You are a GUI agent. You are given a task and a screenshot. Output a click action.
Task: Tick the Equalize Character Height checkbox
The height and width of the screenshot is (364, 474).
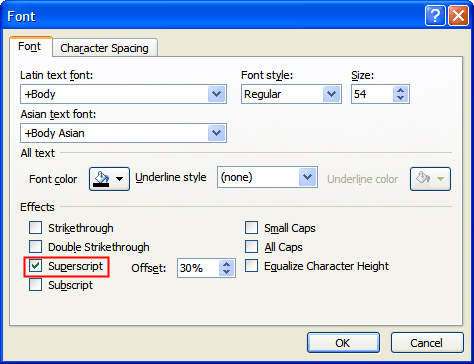[x=251, y=266]
